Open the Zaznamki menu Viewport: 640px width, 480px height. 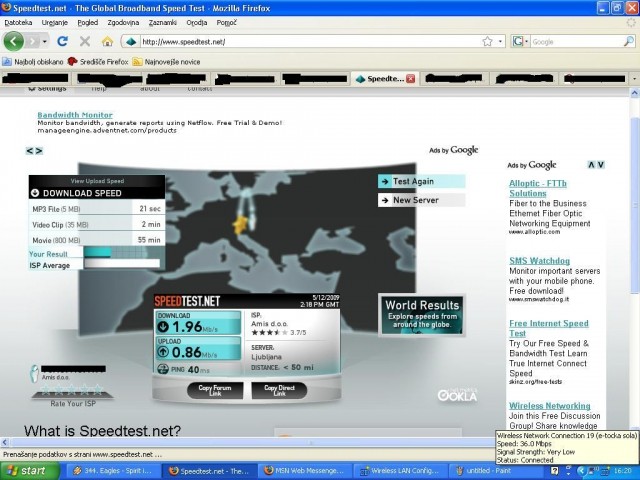point(162,22)
